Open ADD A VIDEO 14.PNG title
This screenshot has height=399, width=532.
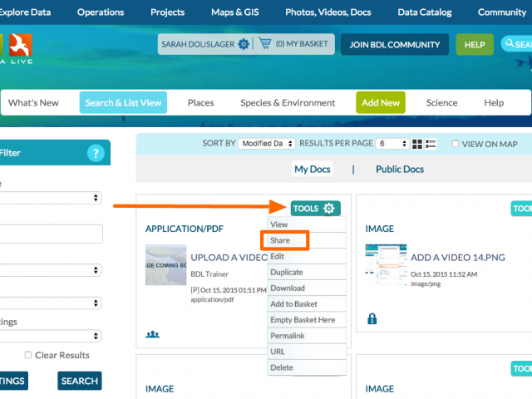click(458, 258)
